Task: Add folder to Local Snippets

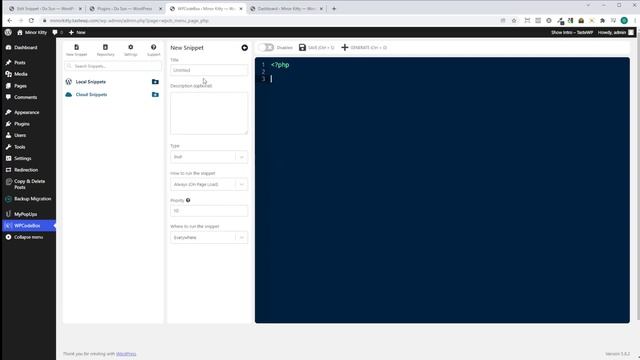Action: (x=155, y=82)
